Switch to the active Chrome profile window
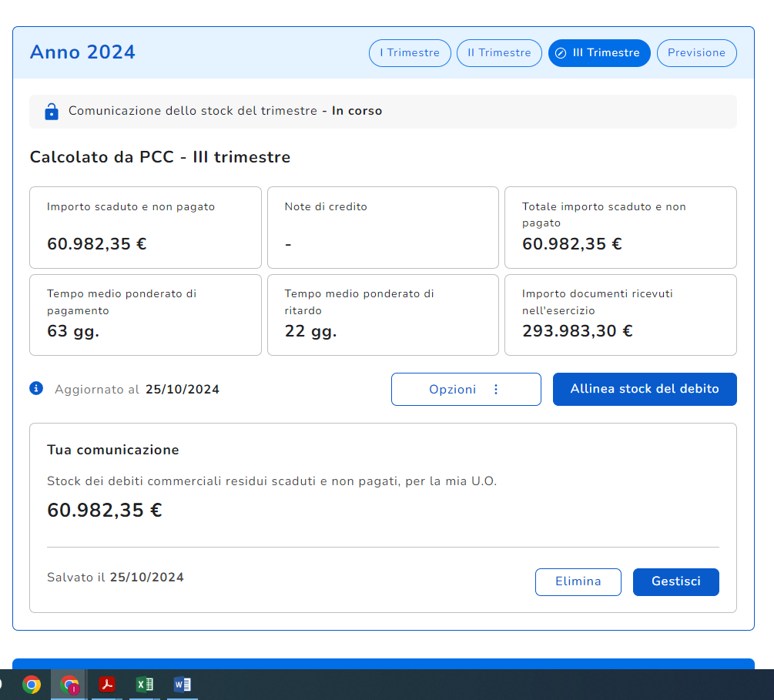This screenshot has height=700, width=774. (69, 684)
